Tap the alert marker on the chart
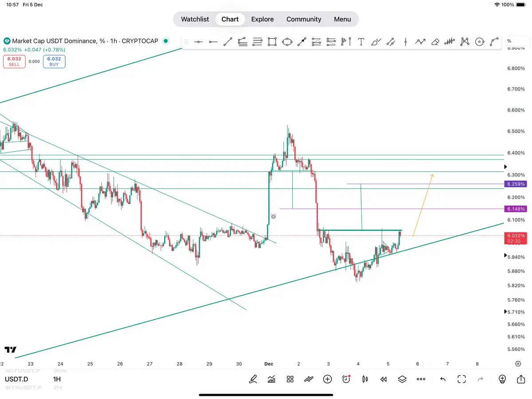Screen dimensions: 532x399 (x=273, y=216)
